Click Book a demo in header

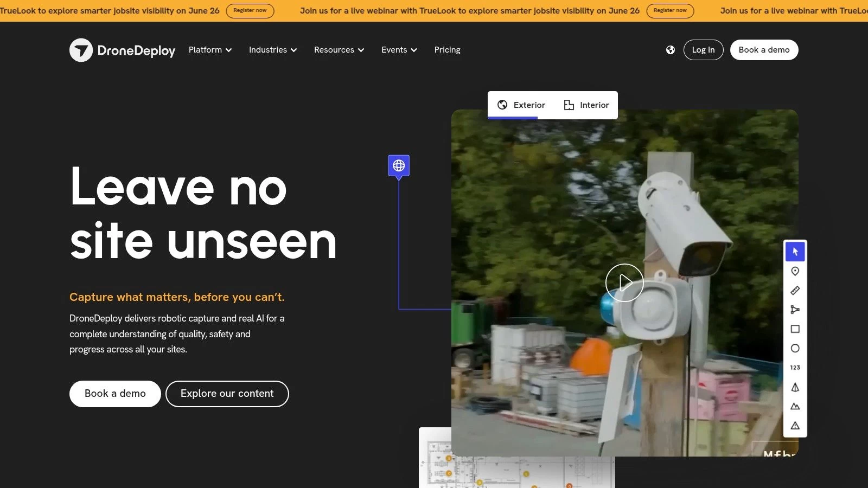764,50
